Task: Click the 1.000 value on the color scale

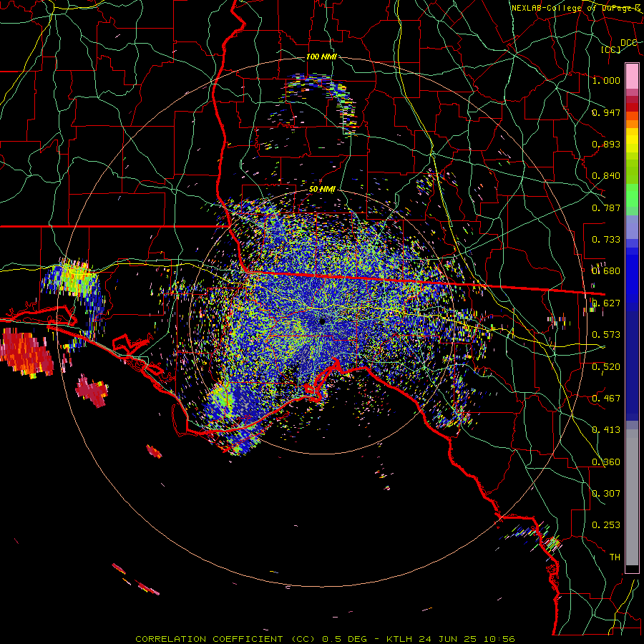Action: pos(606,80)
